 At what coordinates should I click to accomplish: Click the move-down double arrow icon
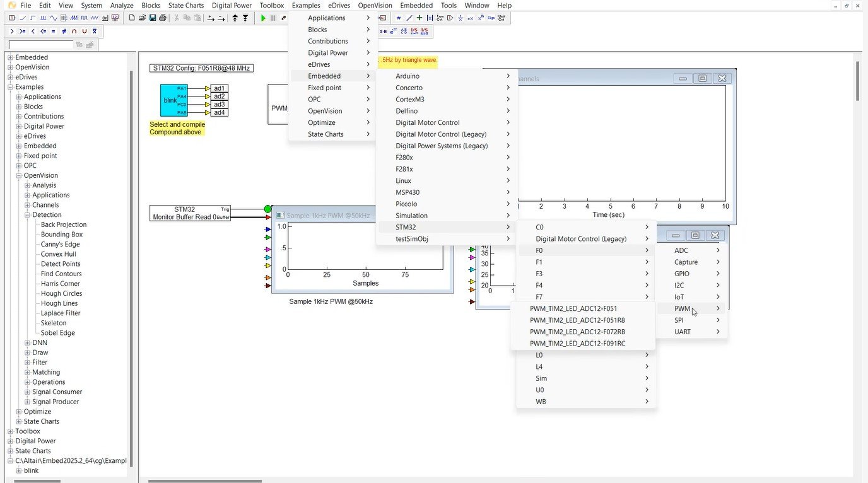click(x=245, y=18)
